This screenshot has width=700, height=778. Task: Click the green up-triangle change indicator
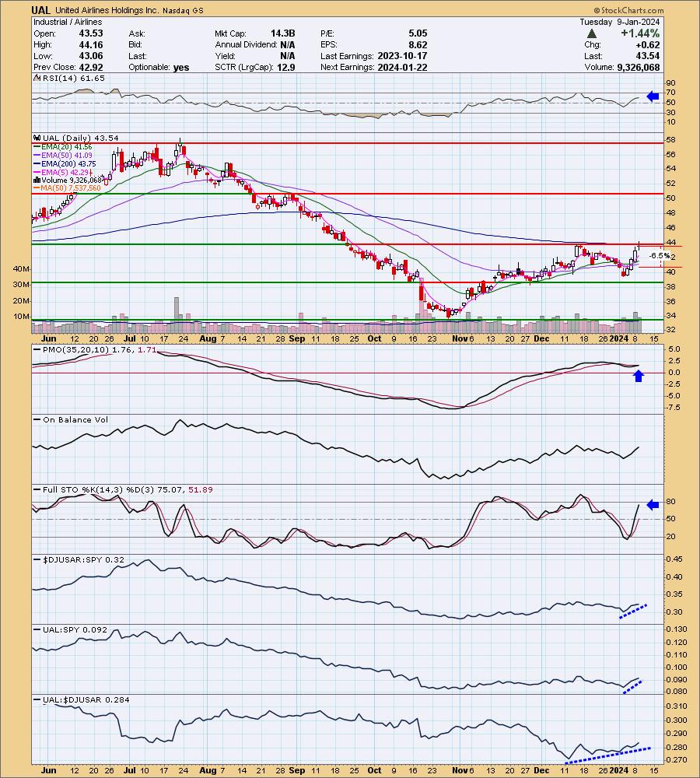[591, 33]
